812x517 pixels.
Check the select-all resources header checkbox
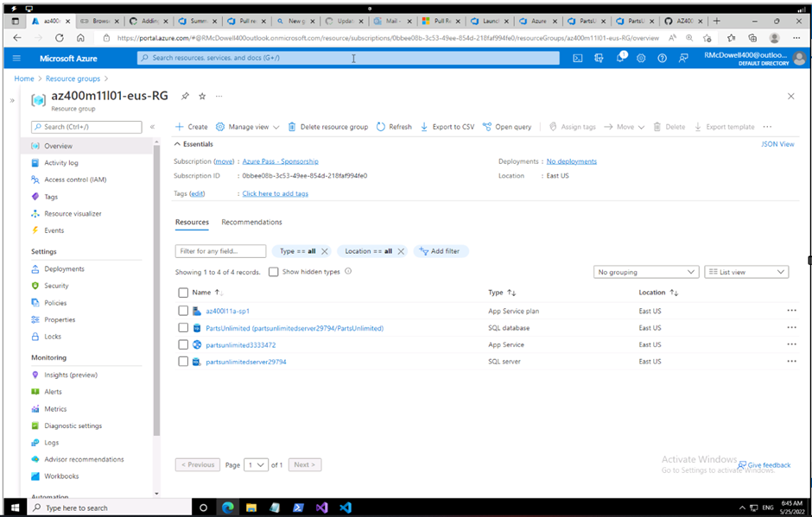(183, 293)
